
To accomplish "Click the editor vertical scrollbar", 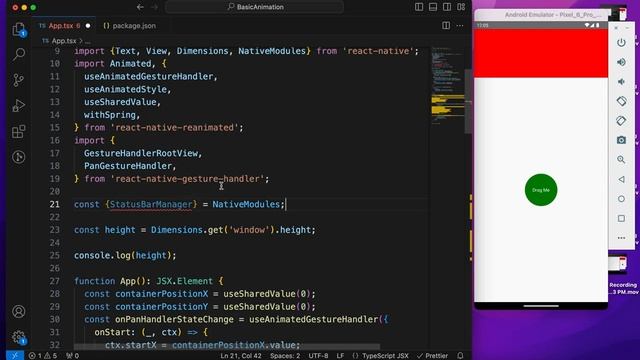I will click(x=468, y=102).
